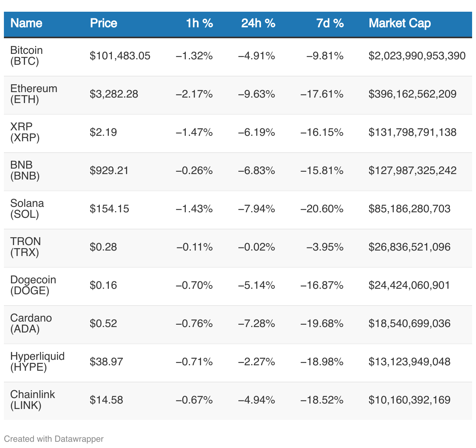This screenshot has height=448, width=476.
Task: Click Ethereum's price $3,282.28
Action: (114, 94)
